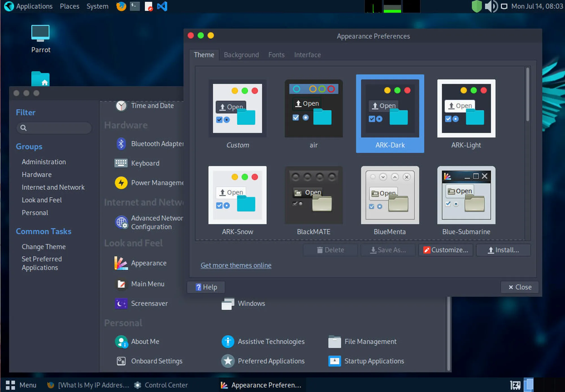Launch the Screensaver preferences icon
The width and height of the screenshot is (565, 392).
coord(121,304)
